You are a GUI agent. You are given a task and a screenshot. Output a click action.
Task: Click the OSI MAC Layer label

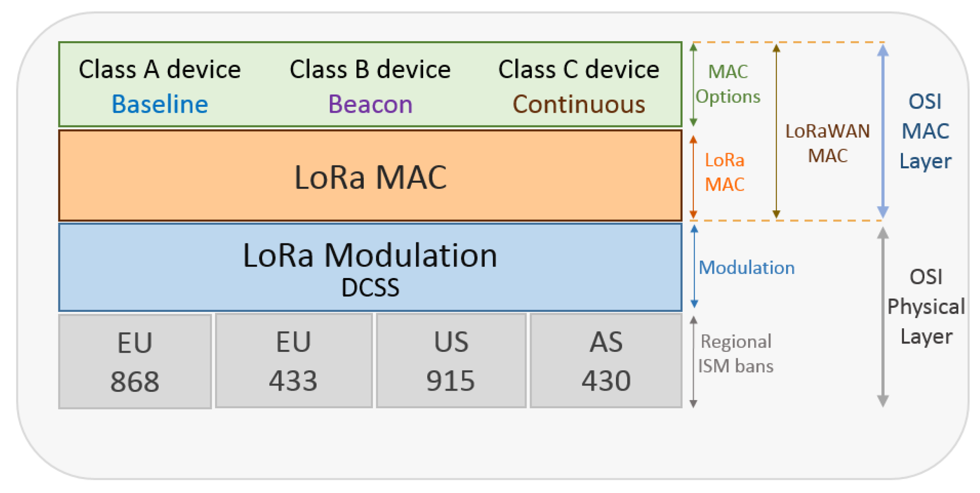pyautogui.click(x=925, y=131)
